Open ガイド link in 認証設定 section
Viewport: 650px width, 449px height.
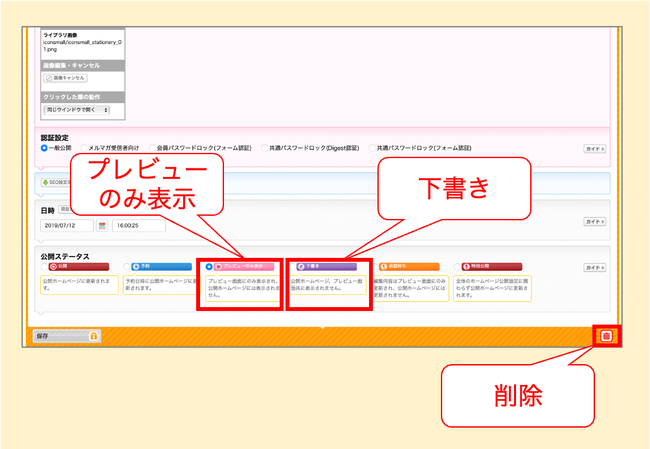coord(595,148)
